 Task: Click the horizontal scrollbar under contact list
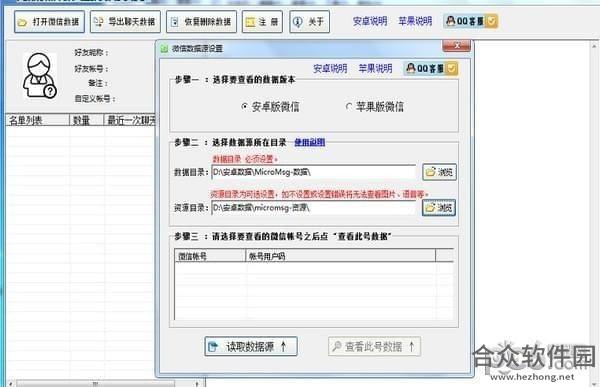(103, 383)
